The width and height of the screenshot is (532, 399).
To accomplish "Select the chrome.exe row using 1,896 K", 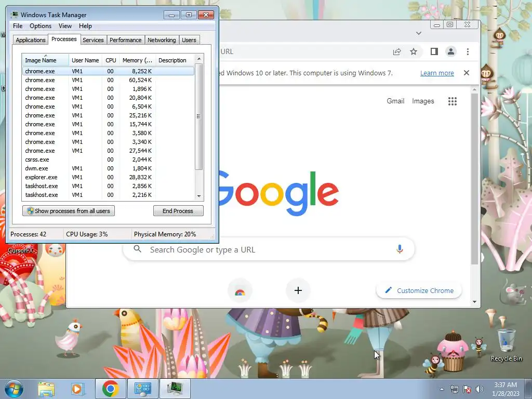I will click(x=109, y=89).
